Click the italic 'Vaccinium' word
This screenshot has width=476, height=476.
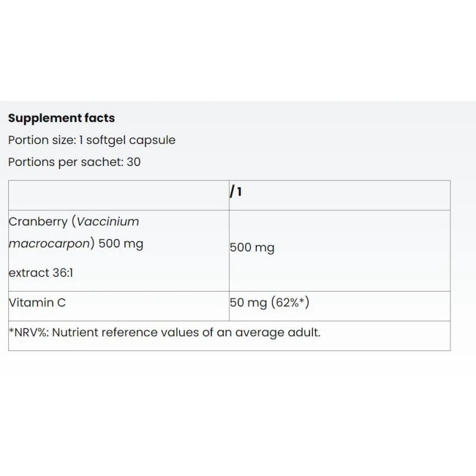pos(108,221)
